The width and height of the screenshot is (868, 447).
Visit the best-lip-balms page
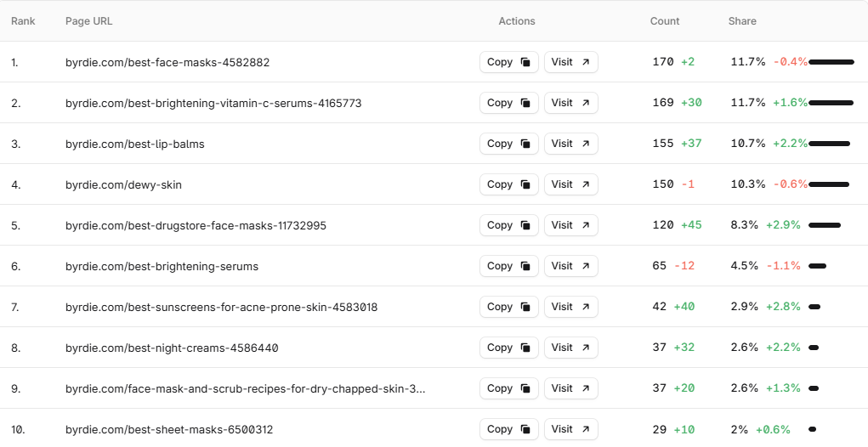[x=570, y=144]
